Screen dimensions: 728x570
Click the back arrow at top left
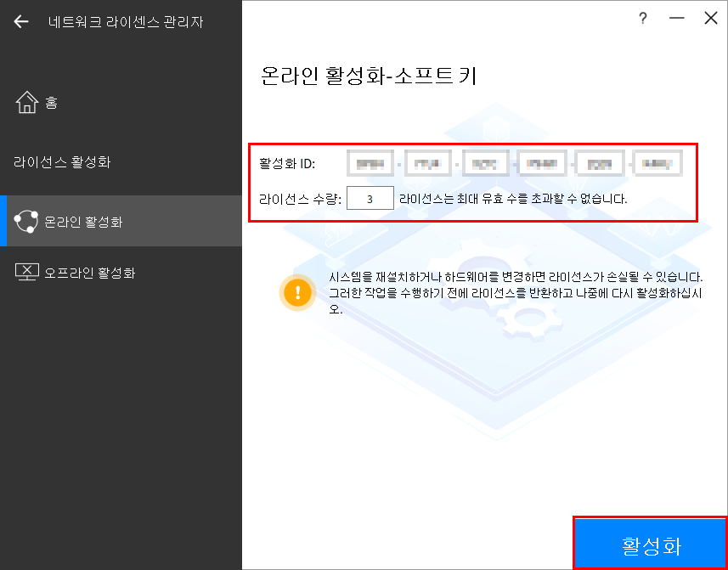[x=21, y=21]
